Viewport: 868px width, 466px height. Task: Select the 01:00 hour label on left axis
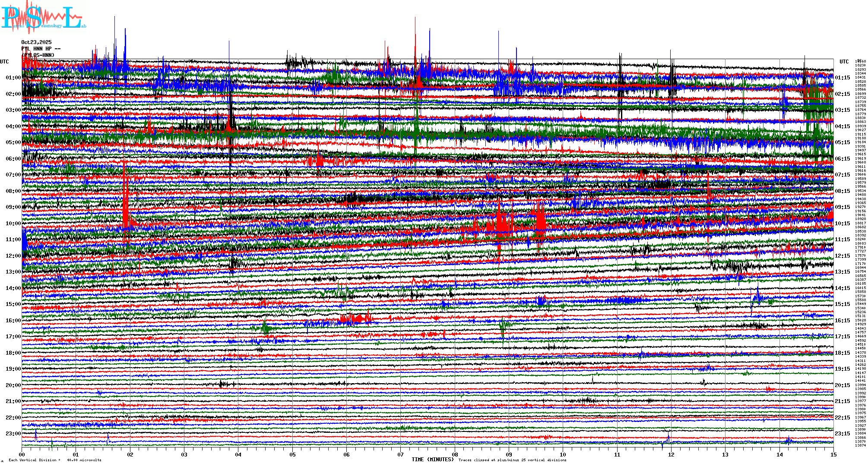pyautogui.click(x=13, y=78)
